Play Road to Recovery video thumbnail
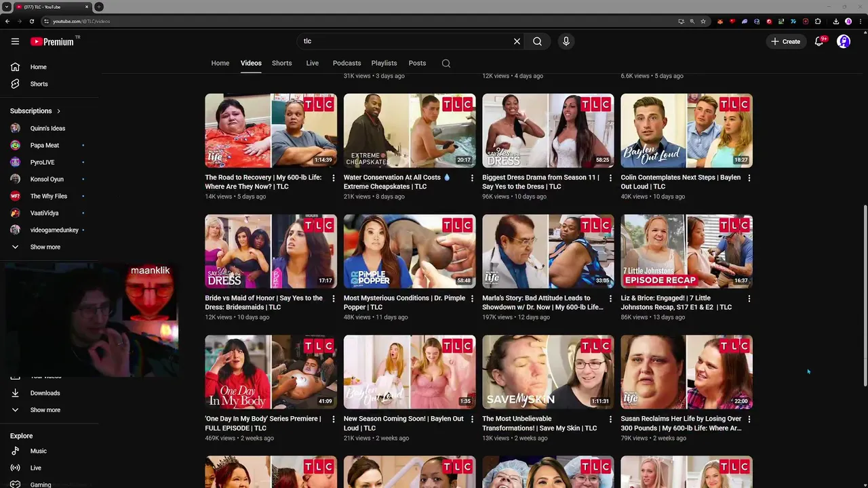 click(x=271, y=131)
